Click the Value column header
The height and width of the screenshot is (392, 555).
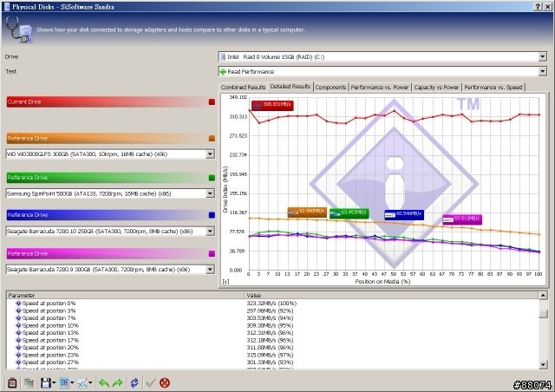click(x=391, y=295)
